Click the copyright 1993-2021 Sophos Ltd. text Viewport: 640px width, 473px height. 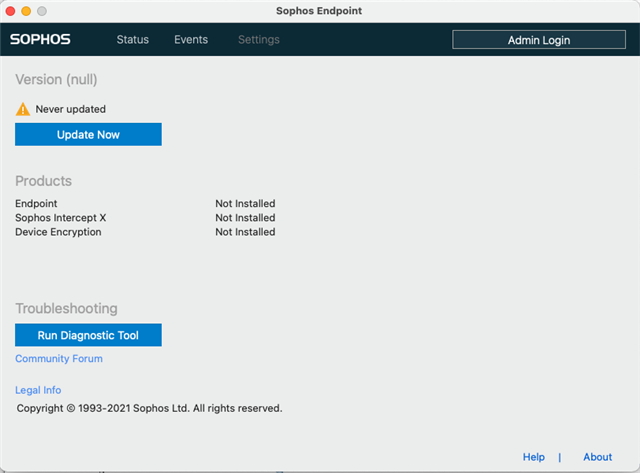149,408
